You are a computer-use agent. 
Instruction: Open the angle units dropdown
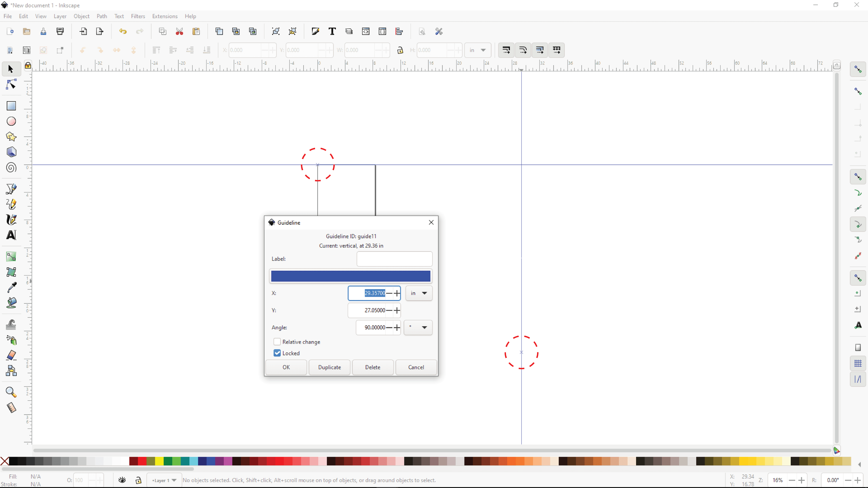point(418,327)
